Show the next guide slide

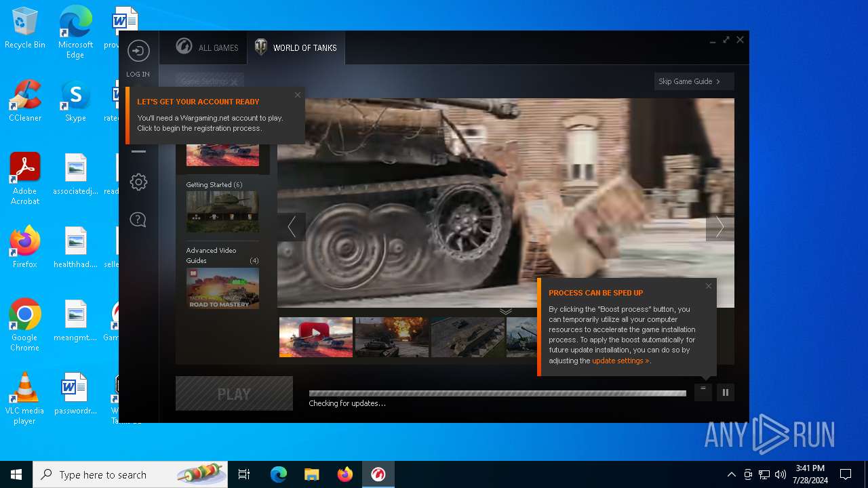(x=720, y=226)
